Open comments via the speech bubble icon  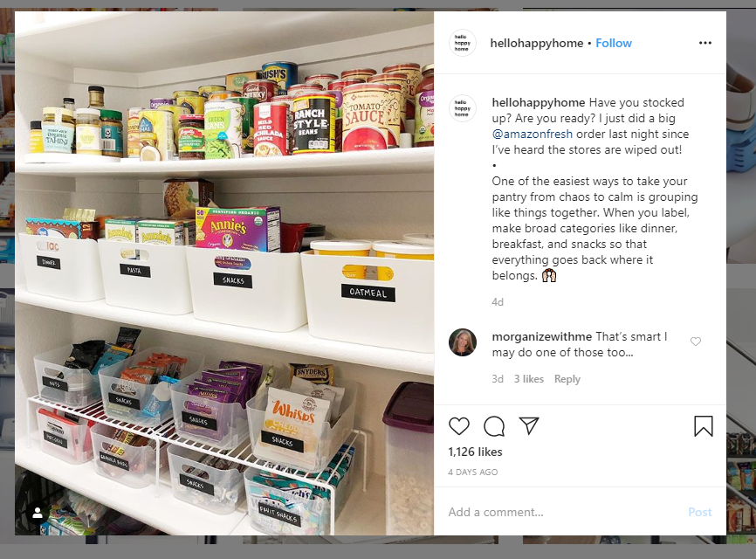494,426
